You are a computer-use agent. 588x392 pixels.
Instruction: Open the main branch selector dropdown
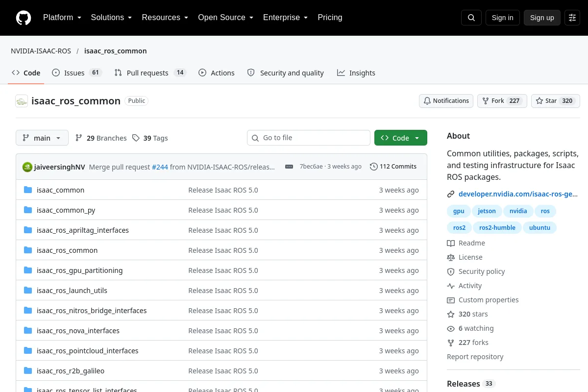point(42,138)
